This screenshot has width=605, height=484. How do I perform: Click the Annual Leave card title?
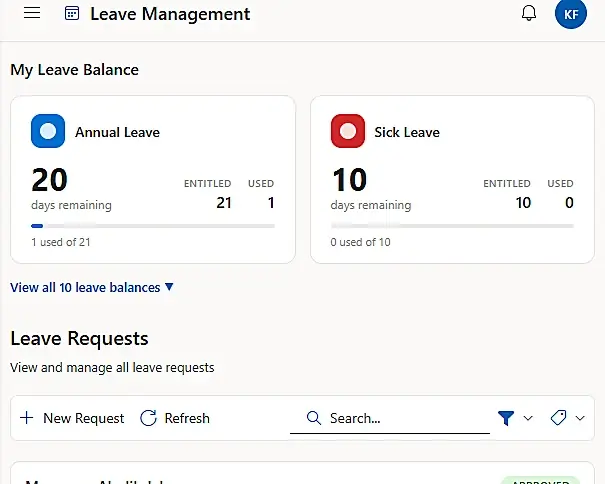(117, 132)
